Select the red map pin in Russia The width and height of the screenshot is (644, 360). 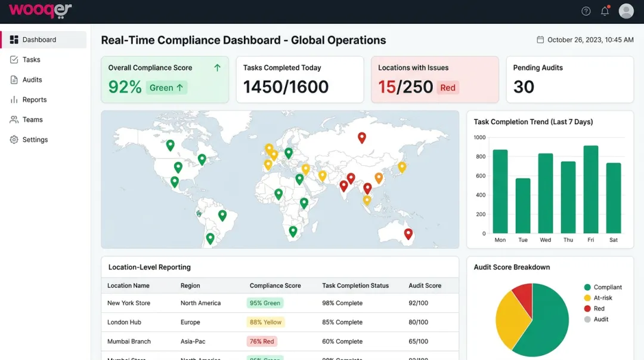[362, 137]
